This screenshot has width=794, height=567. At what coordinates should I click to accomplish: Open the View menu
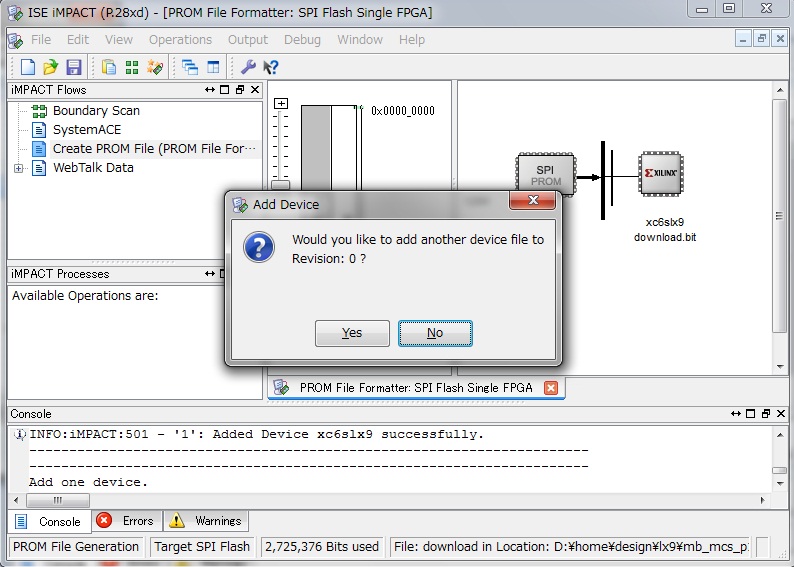(x=118, y=39)
